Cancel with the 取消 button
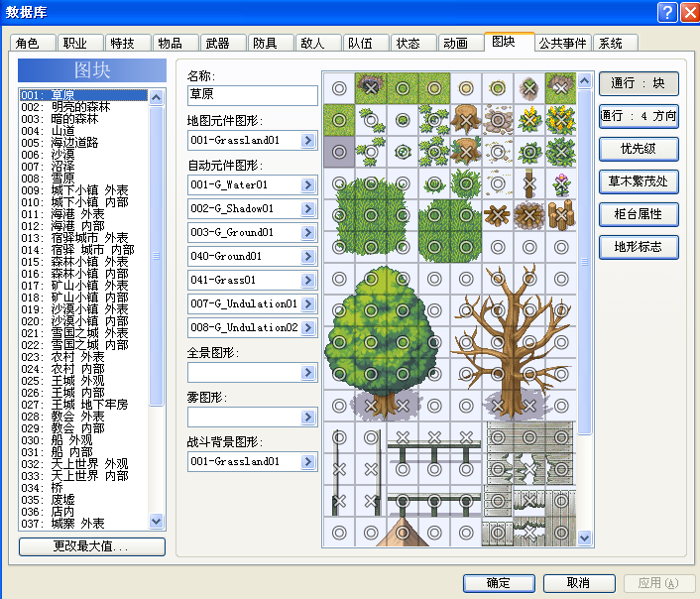700x599 pixels. click(x=579, y=583)
